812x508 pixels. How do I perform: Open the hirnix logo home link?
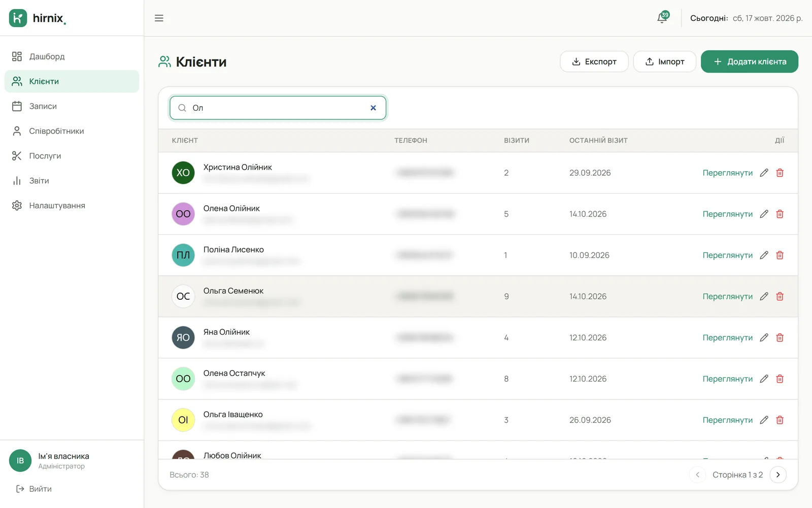click(38, 18)
